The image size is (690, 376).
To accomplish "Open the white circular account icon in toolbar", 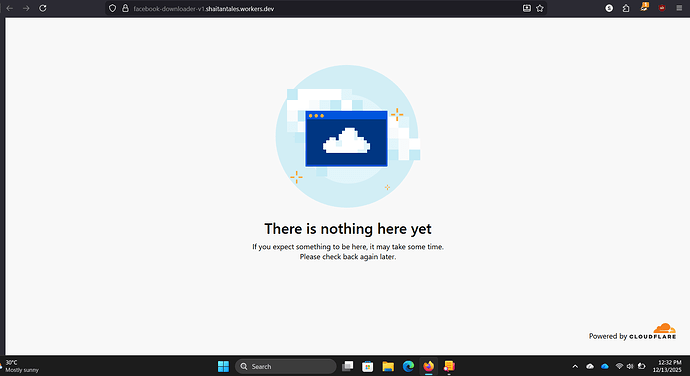I will coord(609,8).
